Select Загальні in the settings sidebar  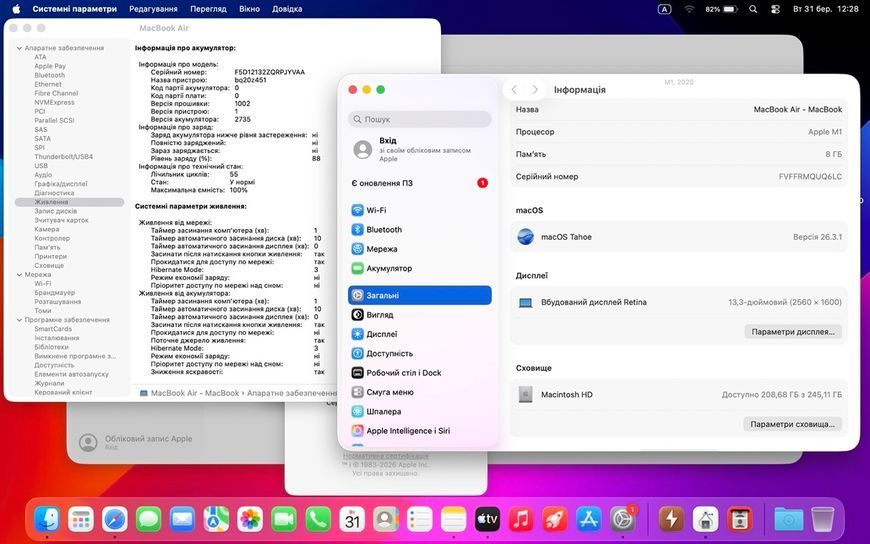point(419,295)
